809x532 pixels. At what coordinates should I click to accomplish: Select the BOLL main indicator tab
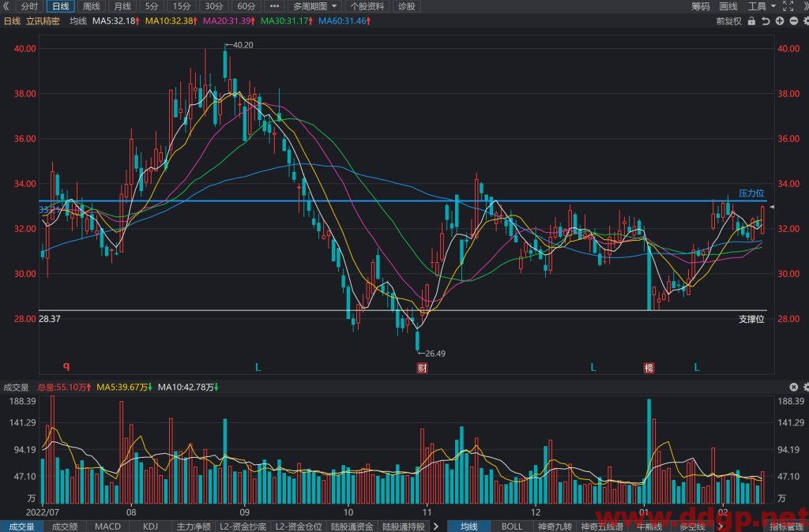(x=511, y=526)
